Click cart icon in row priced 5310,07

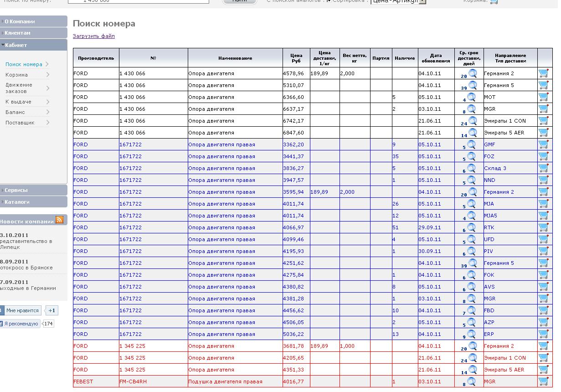click(543, 85)
